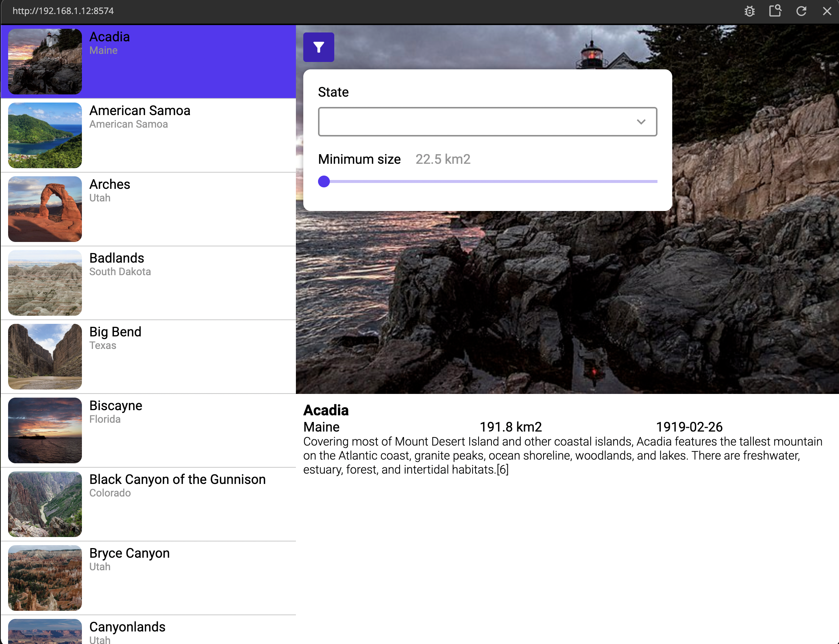
Task: Click the State label in filter panel
Action: click(x=333, y=92)
